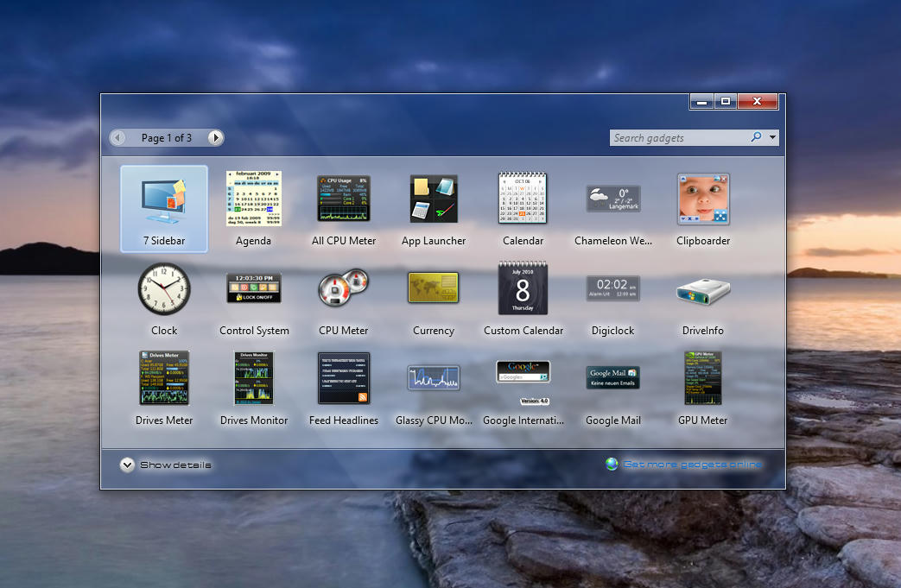This screenshot has height=588, width=901.
Task: Pick the analog Clock gadget
Action: [x=164, y=288]
